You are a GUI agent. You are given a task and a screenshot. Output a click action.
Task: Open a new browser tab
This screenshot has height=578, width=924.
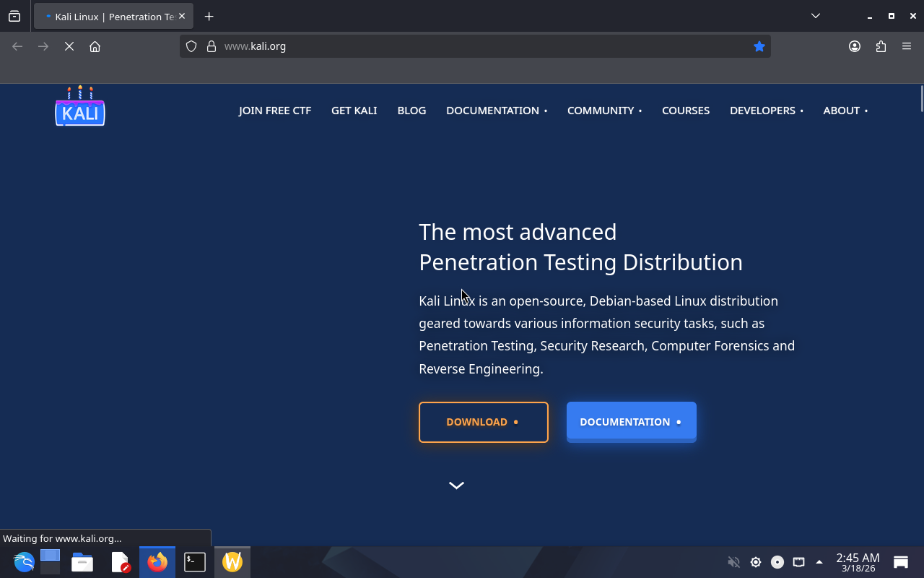point(209,16)
